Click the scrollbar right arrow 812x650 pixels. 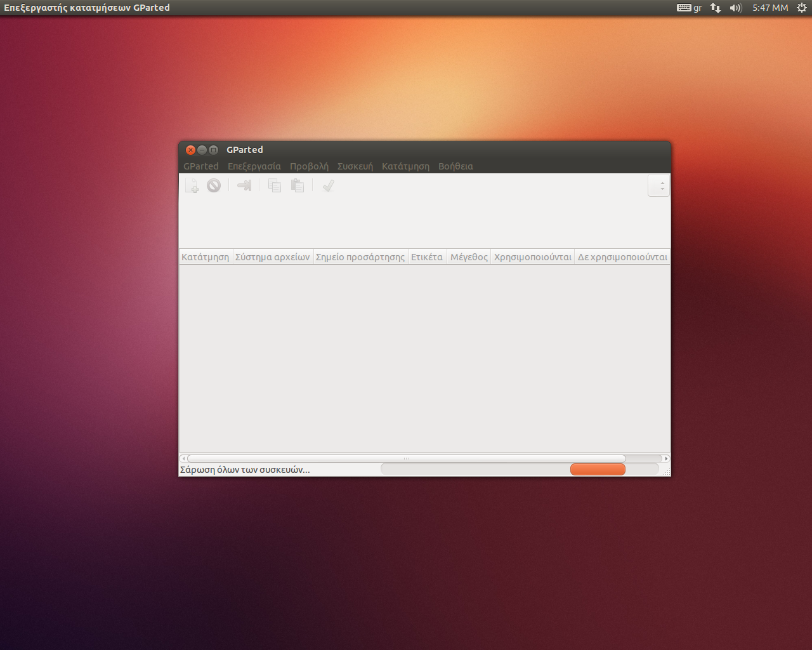(x=666, y=458)
